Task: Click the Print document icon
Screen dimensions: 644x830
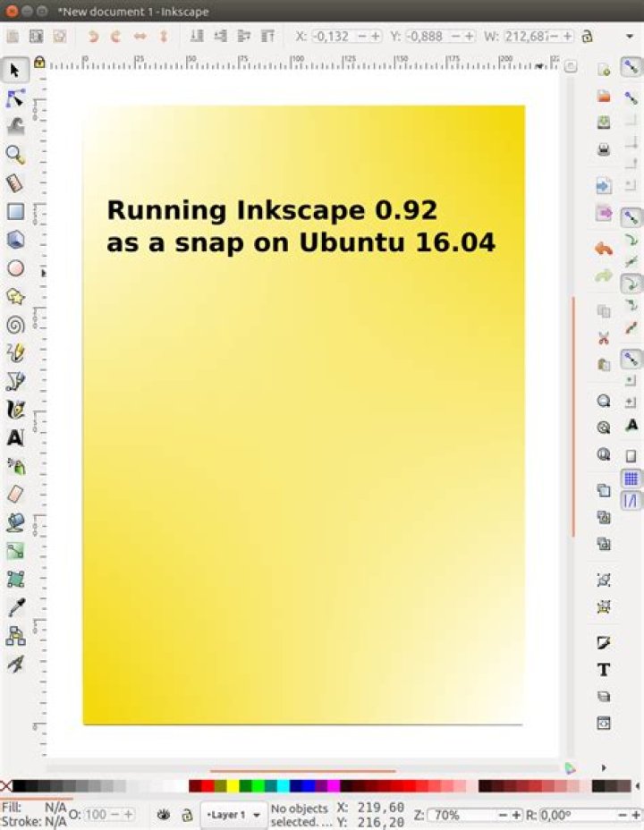Action: (x=603, y=149)
